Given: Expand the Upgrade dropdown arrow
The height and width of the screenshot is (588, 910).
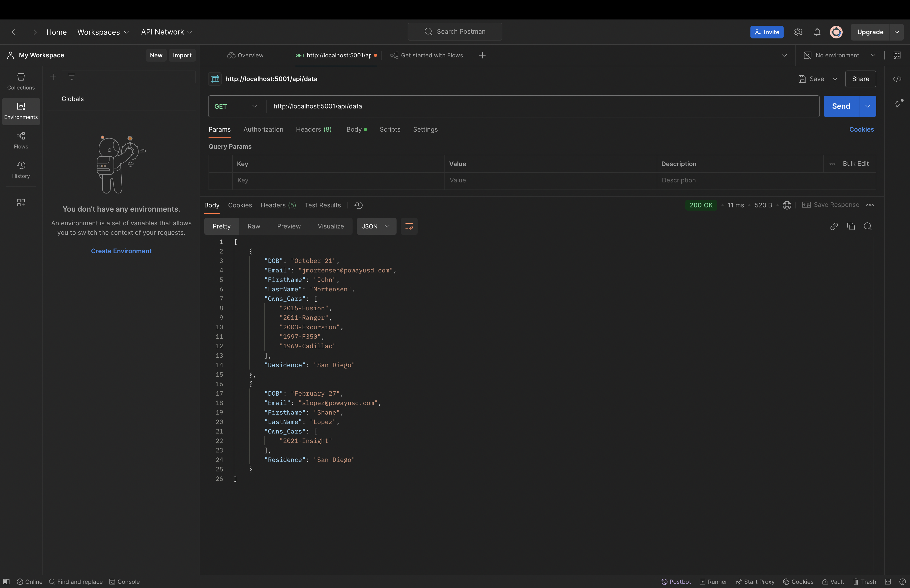Looking at the screenshot, I should 897,32.
